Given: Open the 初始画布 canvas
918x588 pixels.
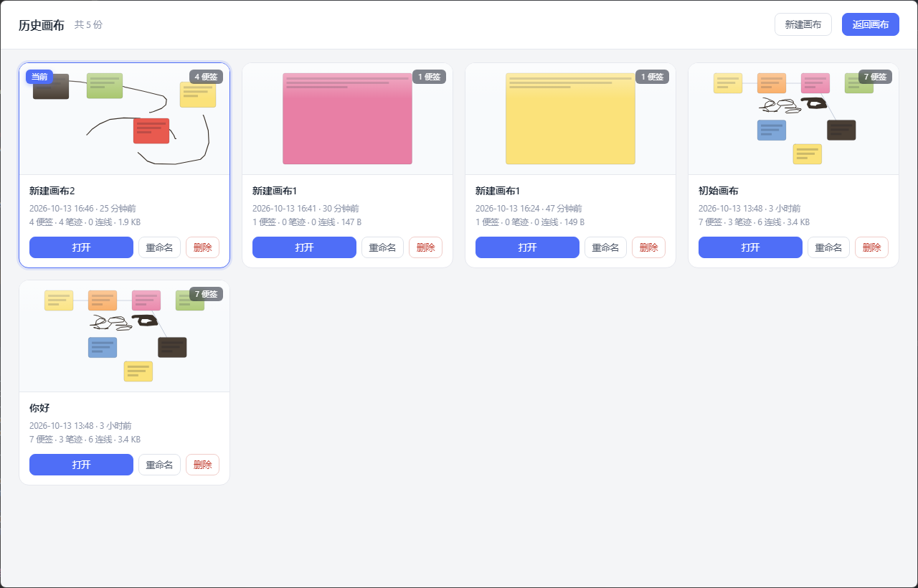Looking at the screenshot, I should [750, 247].
